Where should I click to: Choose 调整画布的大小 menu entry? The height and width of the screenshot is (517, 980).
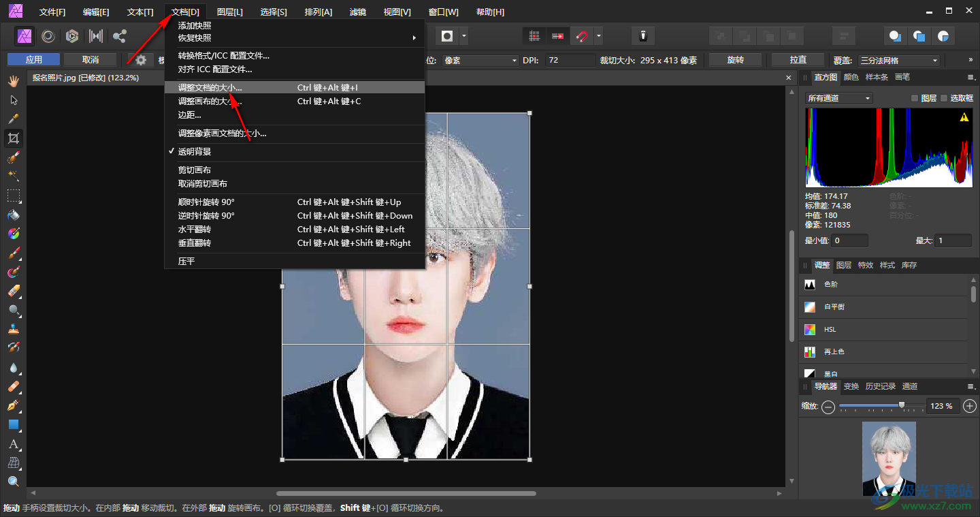pyautogui.click(x=295, y=101)
